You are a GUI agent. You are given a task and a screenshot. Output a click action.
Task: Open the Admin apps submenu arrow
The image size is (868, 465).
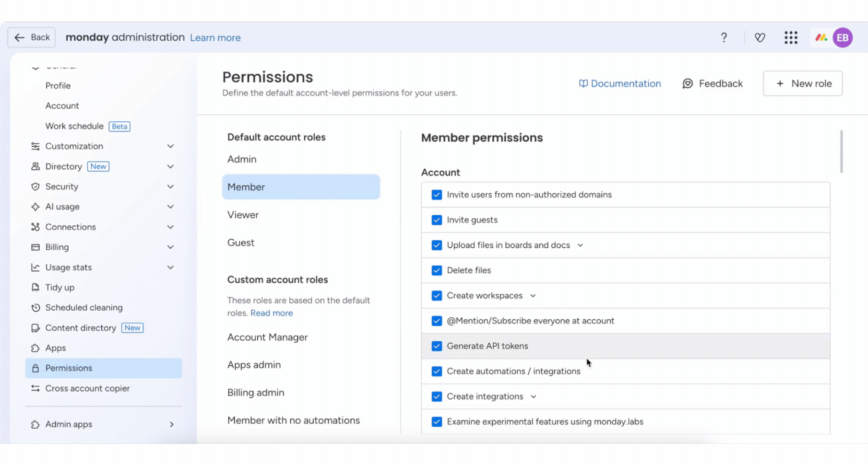point(171,424)
